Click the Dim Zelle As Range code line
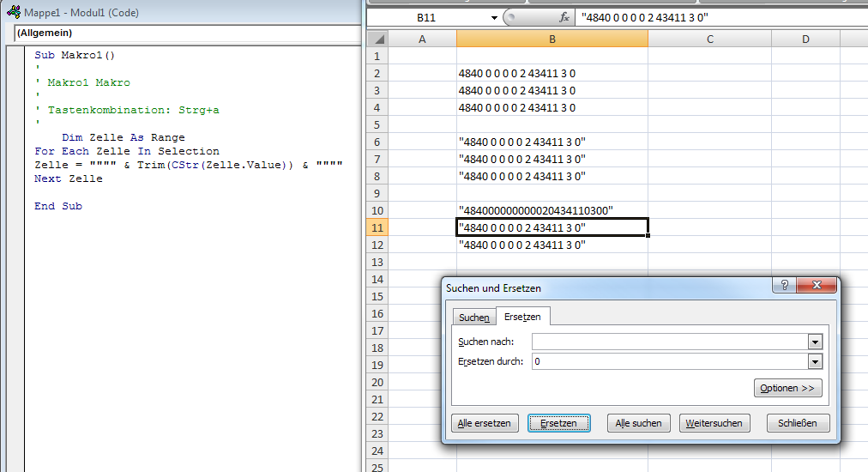The image size is (868, 472). click(x=124, y=137)
